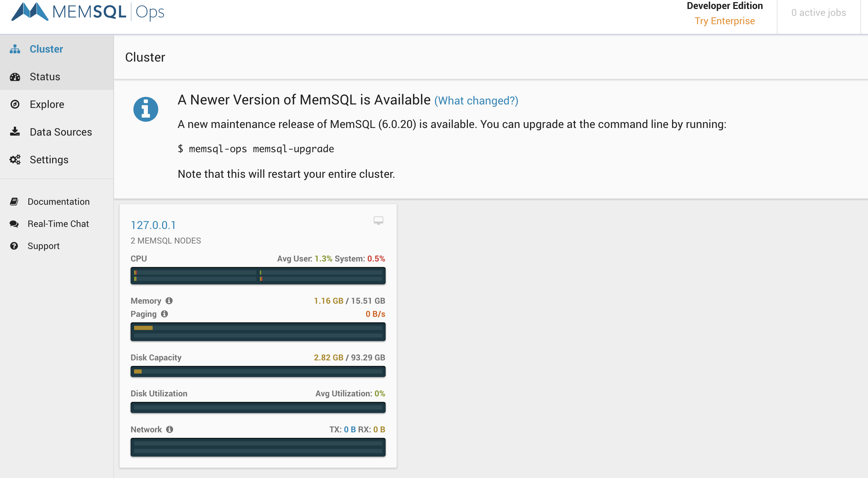The image size is (868, 478).
Task: Click the Try Enterprise link
Action: [725, 21]
